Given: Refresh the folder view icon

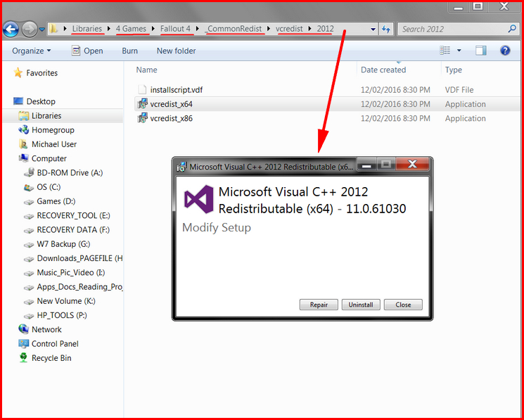Looking at the screenshot, I should click(x=386, y=30).
